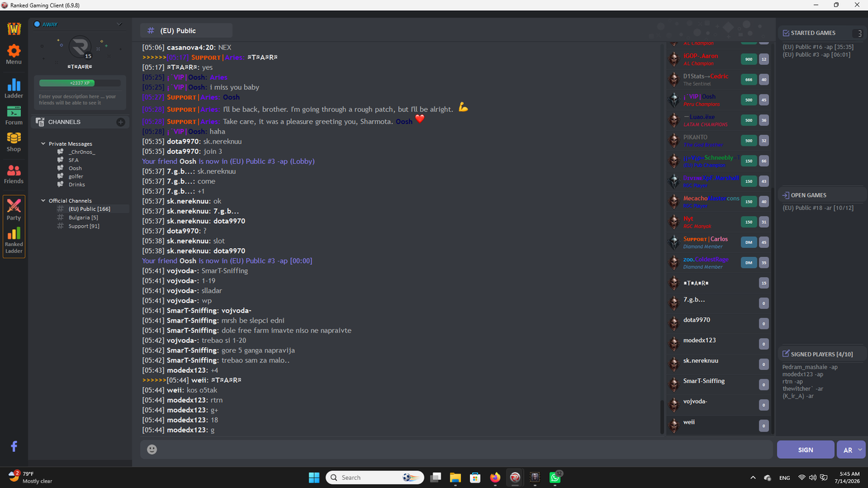868x488 pixels.
Task: Open the Friends icon in sidebar
Action: point(14,170)
